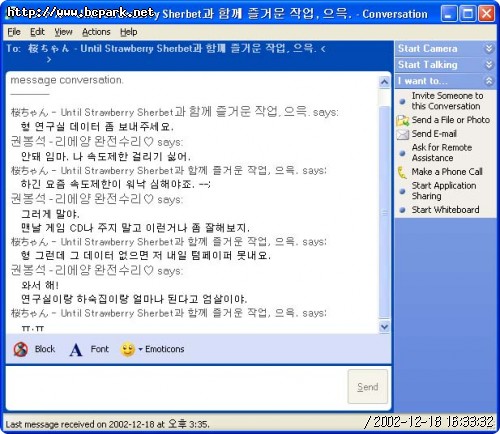The image size is (500, 434).
Task: Click the message '그러게 말야.'
Action: click(x=50, y=214)
